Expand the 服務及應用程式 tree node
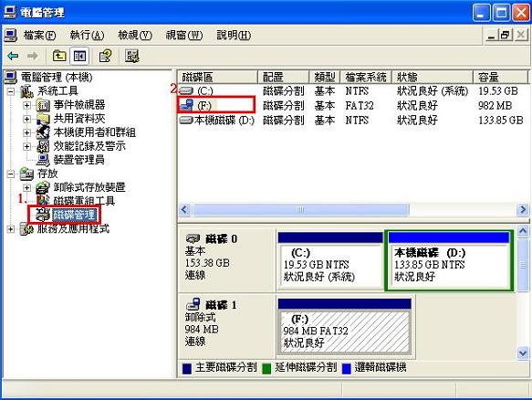This screenshot has height=400, width=532. [x=11, y=229]
